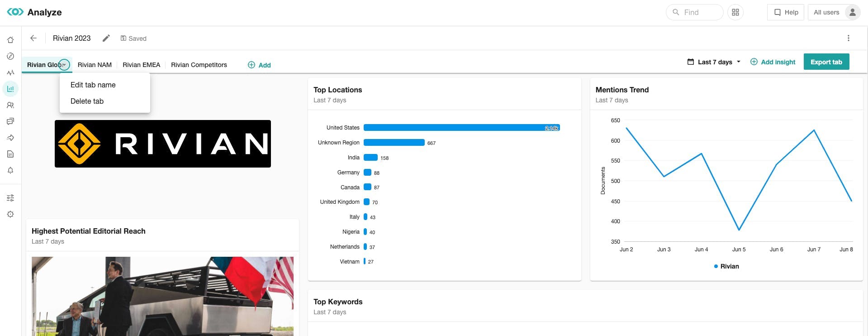Screen dimensions: 868x336
Task: Click the Nigeria label
Action: (x=351, y=232)
